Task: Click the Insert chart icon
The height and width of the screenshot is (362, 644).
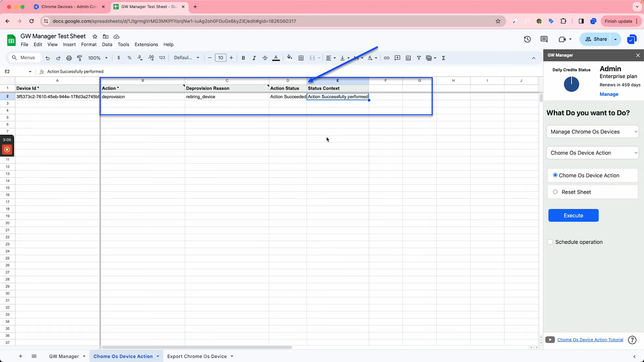Action: coord(408,58)
